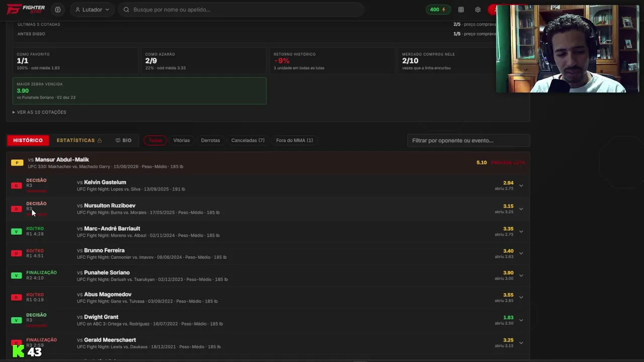The height and width of the screenshot is (362, 644).
Task: Expand the Marc-André Barriault fight row
Action: pyautogui.click(x=521, y=231)
